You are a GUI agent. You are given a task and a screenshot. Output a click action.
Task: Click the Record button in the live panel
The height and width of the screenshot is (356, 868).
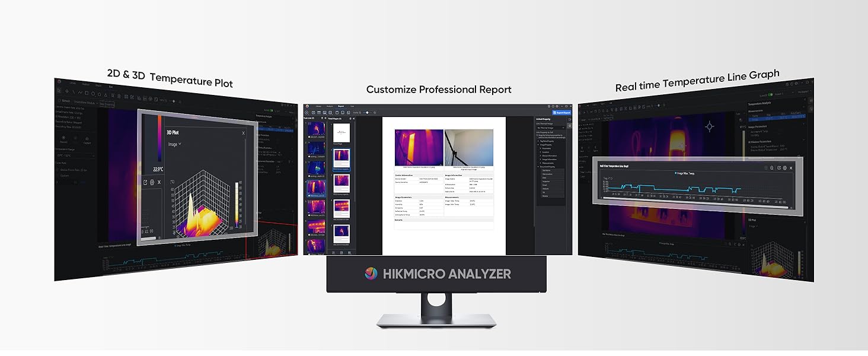(x=63, y=140)
